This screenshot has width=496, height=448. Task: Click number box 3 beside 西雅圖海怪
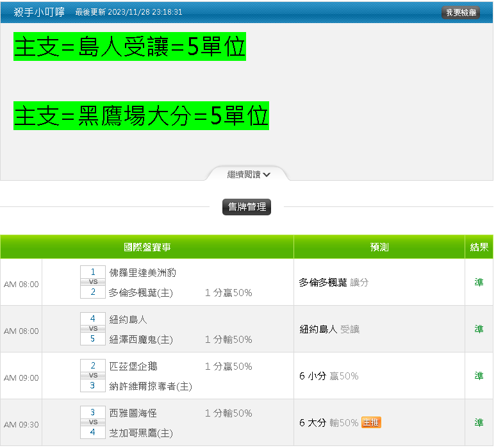tap(93, 413)
